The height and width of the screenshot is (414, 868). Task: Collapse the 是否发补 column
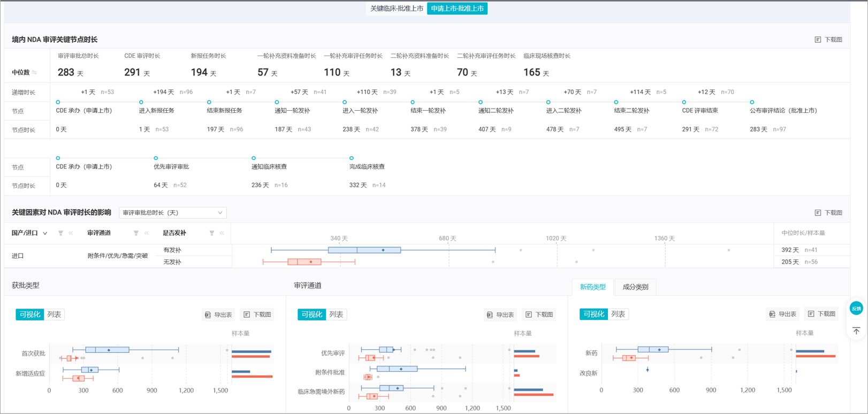coord(222,233)
